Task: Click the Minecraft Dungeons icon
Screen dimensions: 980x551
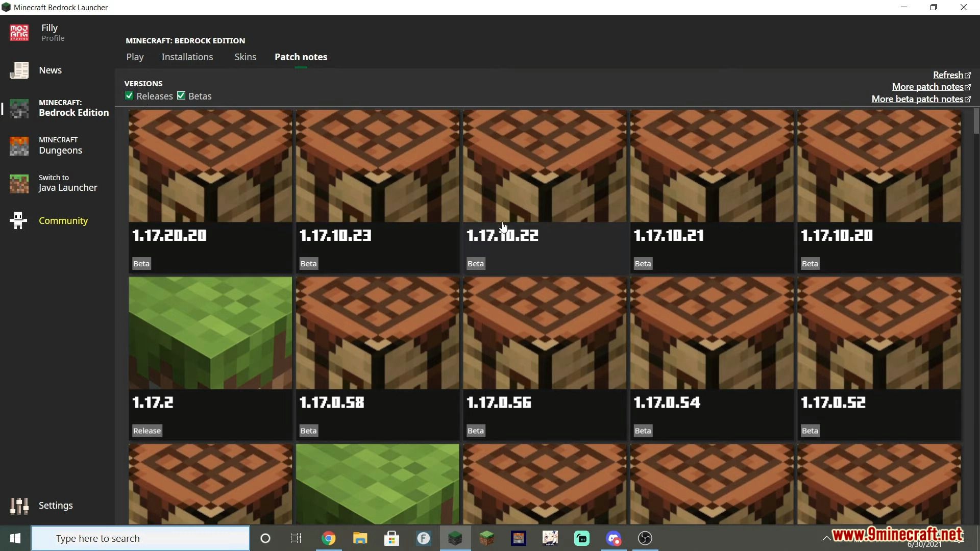Action: coord(19,145)
